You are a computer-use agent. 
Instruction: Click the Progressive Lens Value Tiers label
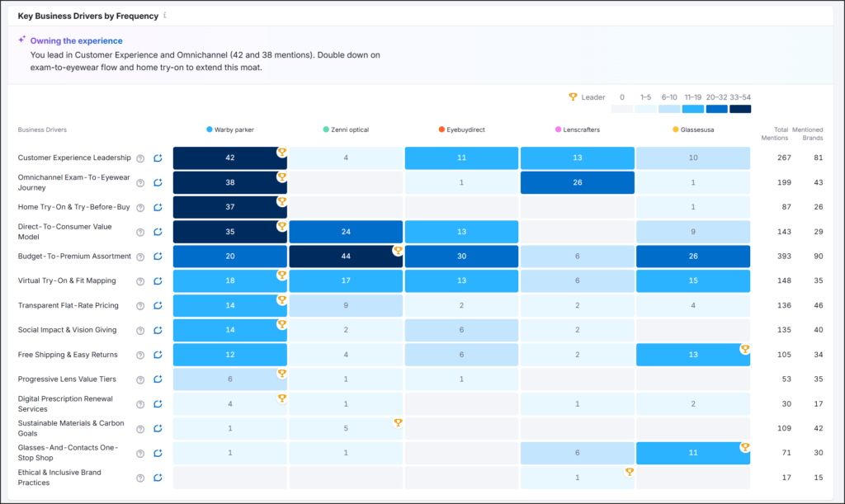click(67, 379)
